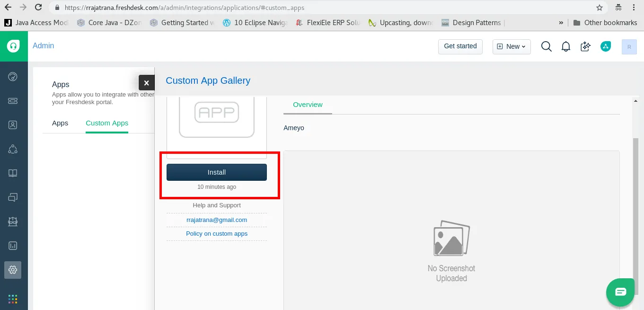Image resolution: width=644 pixels, height=310 pixels.
Task: Open the Dashboard icon in the sidebar
Action: (13, 76)
